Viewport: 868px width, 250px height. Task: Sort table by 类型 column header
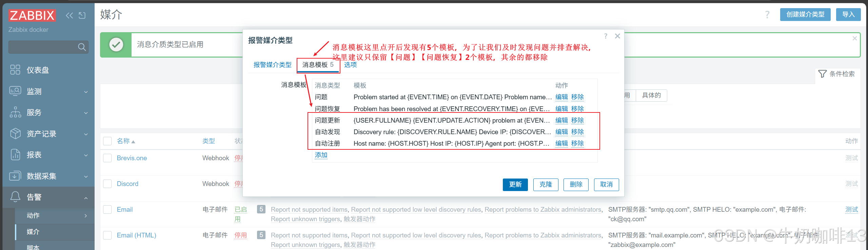(209, 141)
